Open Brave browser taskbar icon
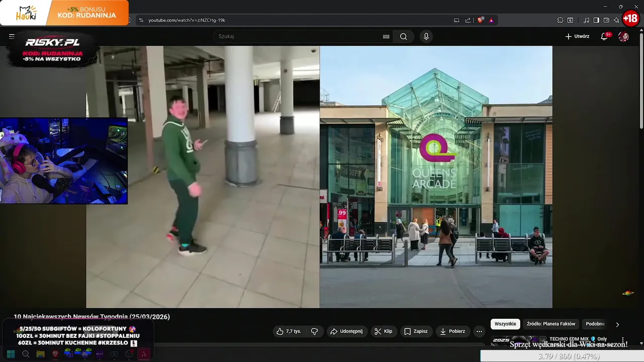 [x=55, y=354]
